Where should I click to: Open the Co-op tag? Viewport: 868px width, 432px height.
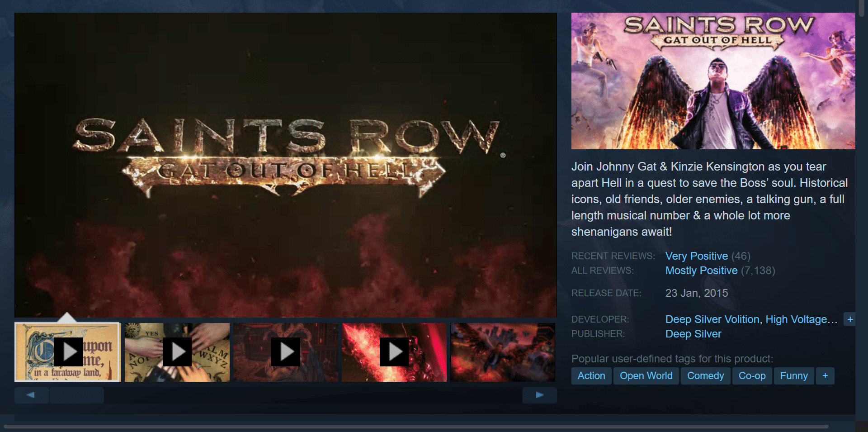(x=752, y=376)
